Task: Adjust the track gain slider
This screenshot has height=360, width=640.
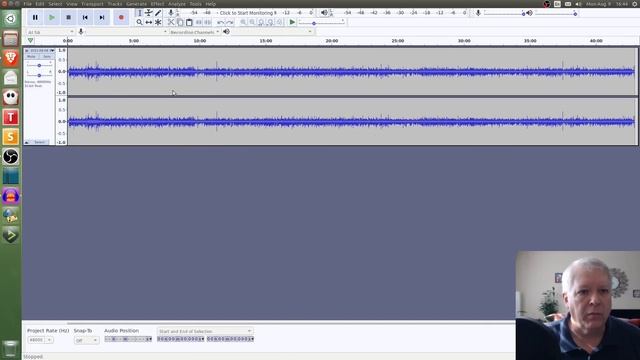Action: (x=39, y=65)
